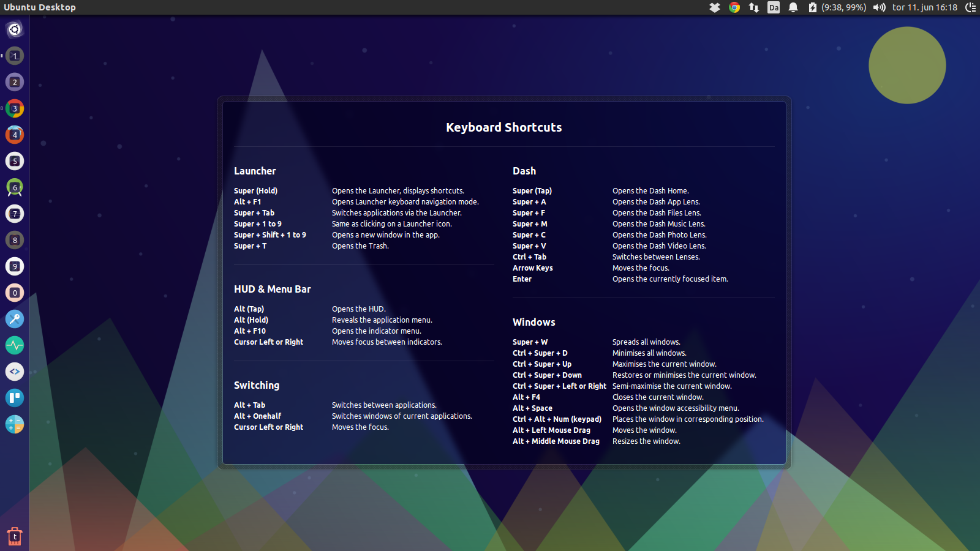Click 'Maximises the current window.' text
The height and width of the screenshot is (551, 980).
[x=665, y=364]
